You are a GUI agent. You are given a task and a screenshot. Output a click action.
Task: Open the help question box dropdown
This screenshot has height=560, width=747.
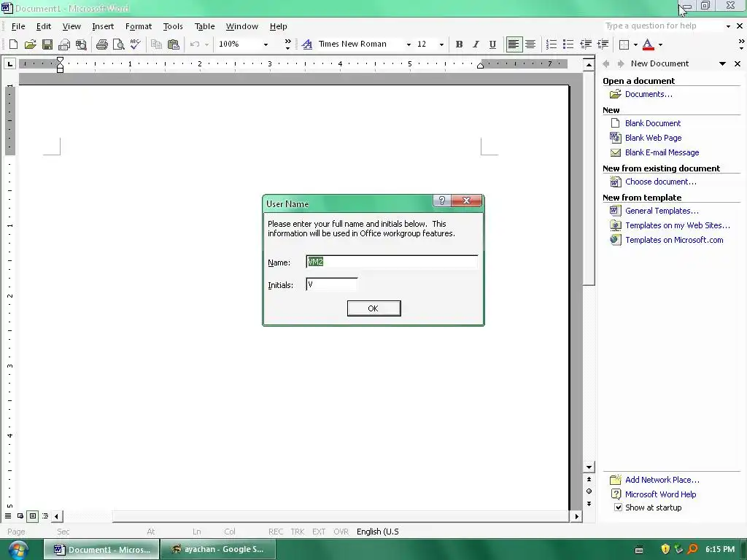[x=728, y=26]
